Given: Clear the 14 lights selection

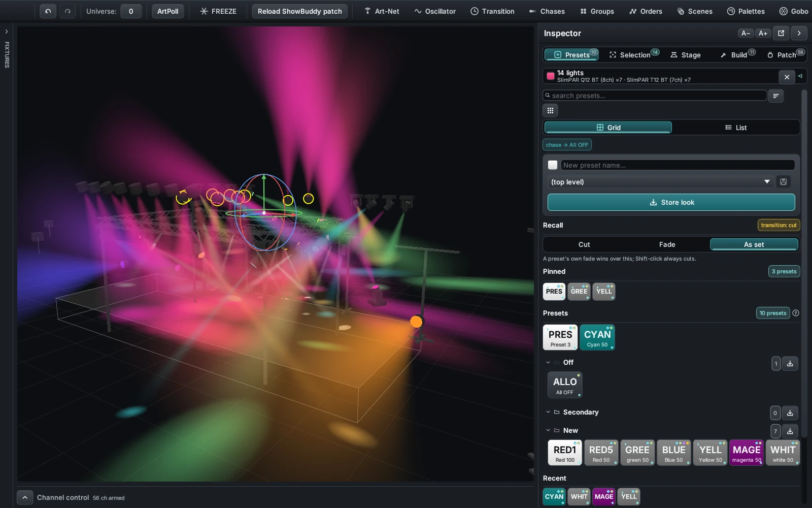Looking at the screenshot, I should pyautogui.click(x=787, y=77).
